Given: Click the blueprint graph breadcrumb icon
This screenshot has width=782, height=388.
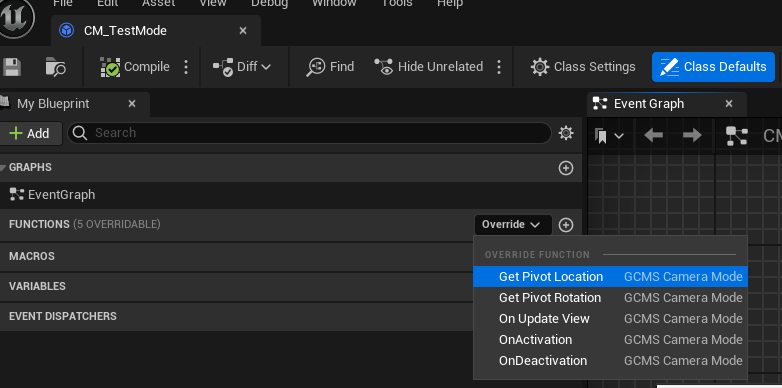Looking at the screenshot, I should pyautogui.click(x=736, y=135).
